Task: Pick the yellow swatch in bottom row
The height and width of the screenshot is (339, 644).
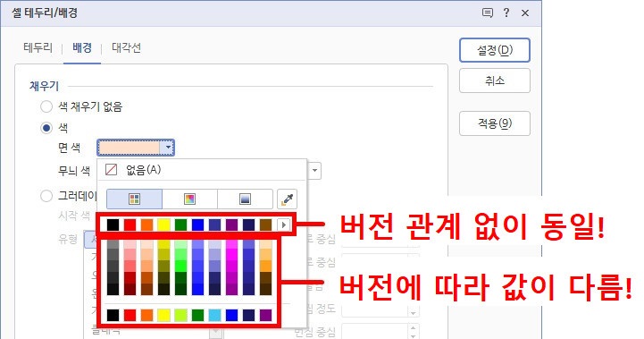Action: click(163, 315)
